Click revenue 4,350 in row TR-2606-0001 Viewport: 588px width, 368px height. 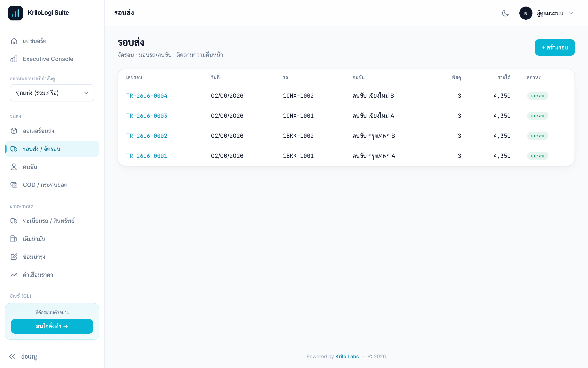click(x=502, y=156)
